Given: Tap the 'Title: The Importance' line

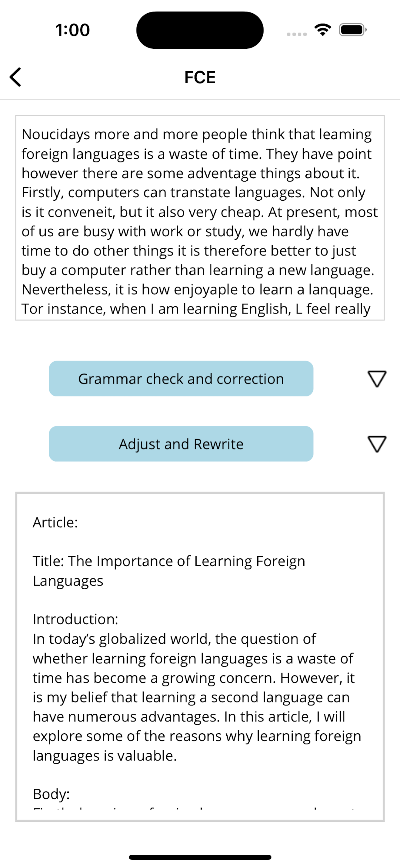Looking at the screenshot, I should (x=168, y=561).
